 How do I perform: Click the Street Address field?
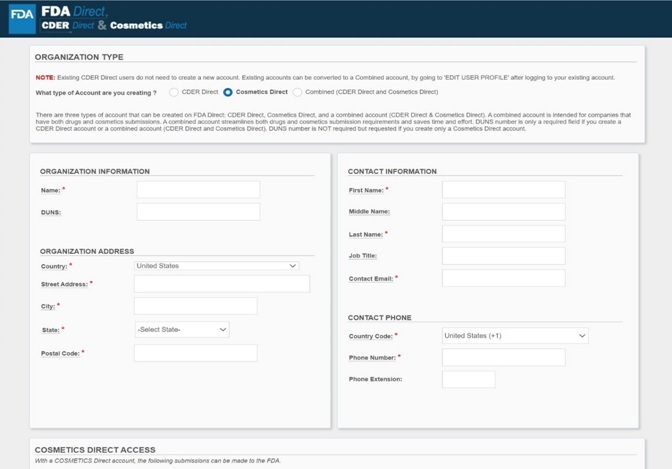click(221, 284)
